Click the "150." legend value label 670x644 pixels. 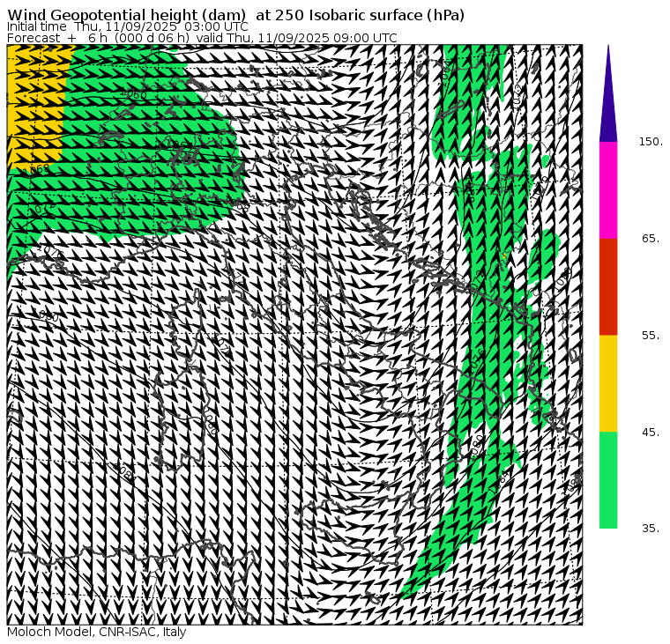[651, 142]
